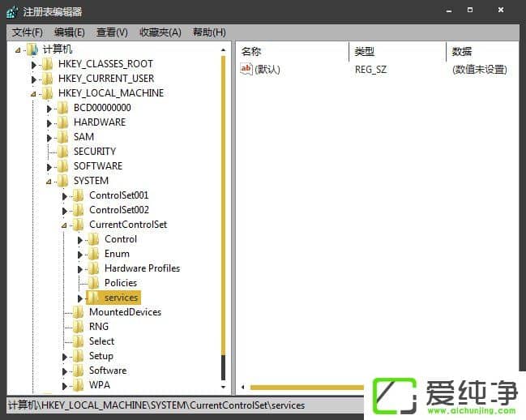Collapse the HKEY_LOCAL_MACHINE tree node
Screen dimensions: 526x420
coord(34,93)
